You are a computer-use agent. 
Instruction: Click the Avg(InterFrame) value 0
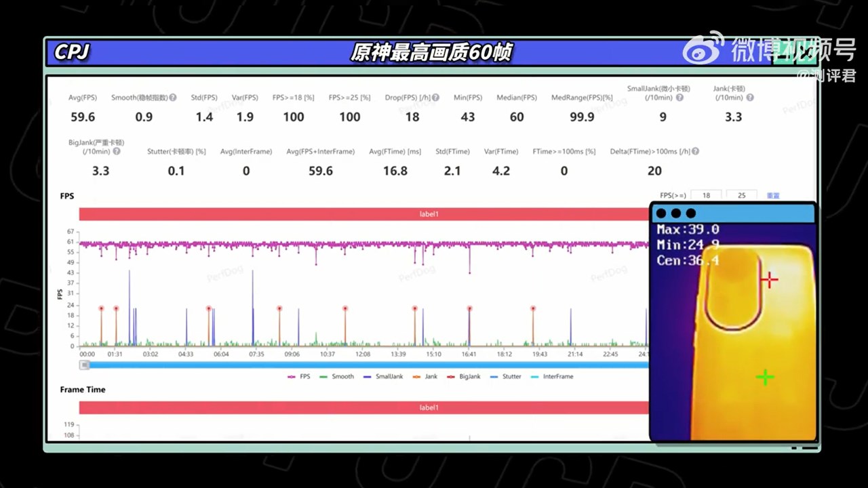click(246, 171)
